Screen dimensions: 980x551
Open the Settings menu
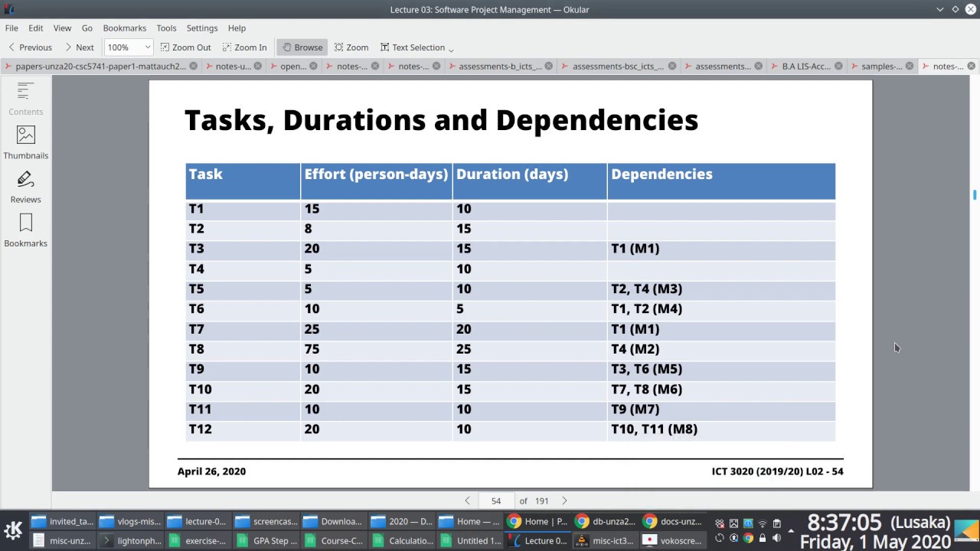(202, 28)
